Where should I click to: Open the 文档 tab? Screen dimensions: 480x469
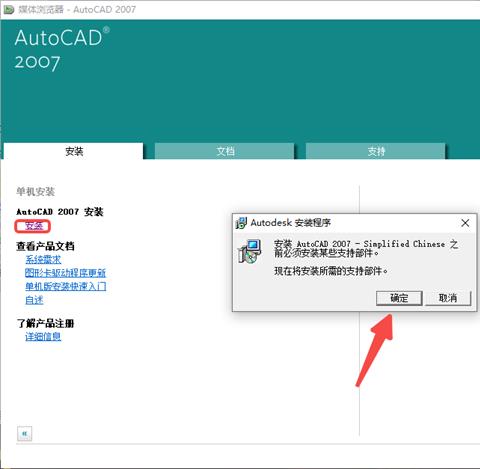(x=225, y=151)
